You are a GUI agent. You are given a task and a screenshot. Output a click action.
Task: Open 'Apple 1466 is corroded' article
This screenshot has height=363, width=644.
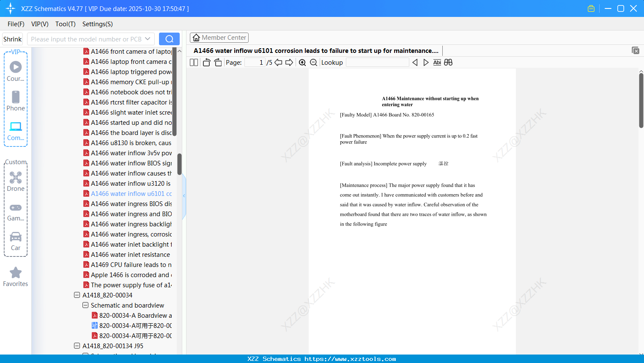(x=128, y=275)
